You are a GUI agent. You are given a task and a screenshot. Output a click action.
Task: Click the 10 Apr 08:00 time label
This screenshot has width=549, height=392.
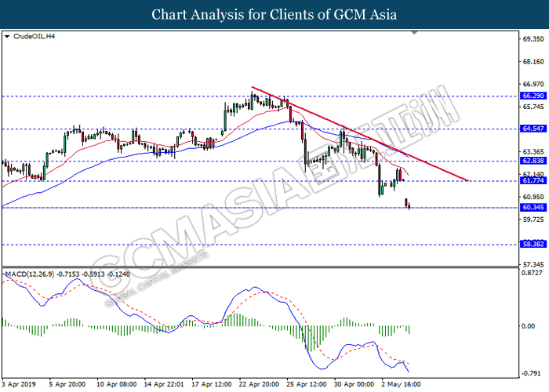(x=116, y=384)
